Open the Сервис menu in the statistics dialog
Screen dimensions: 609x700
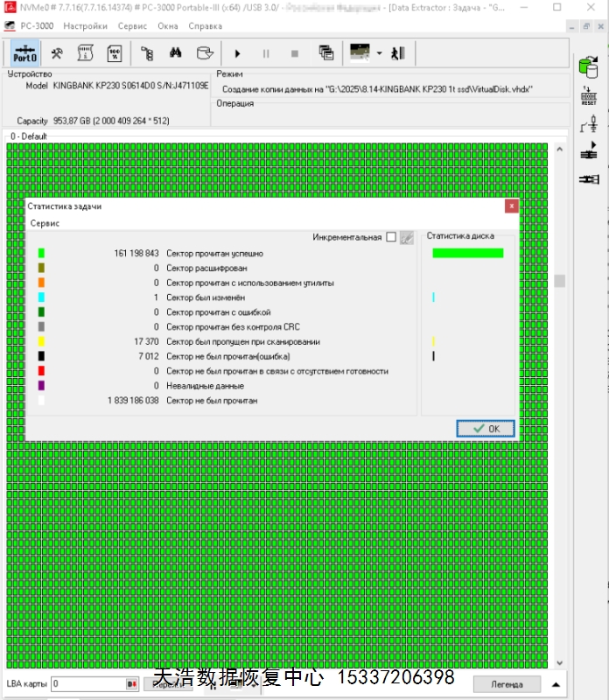click(45, 224)
